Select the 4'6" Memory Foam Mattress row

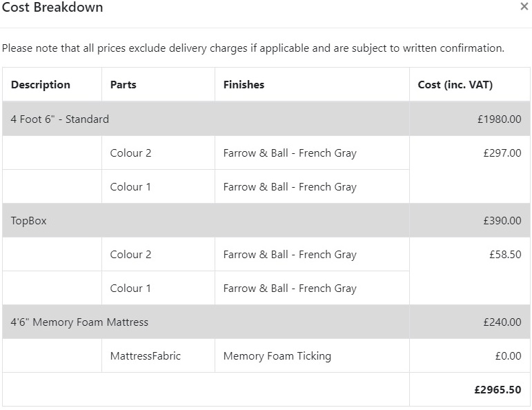pos(79,322)
